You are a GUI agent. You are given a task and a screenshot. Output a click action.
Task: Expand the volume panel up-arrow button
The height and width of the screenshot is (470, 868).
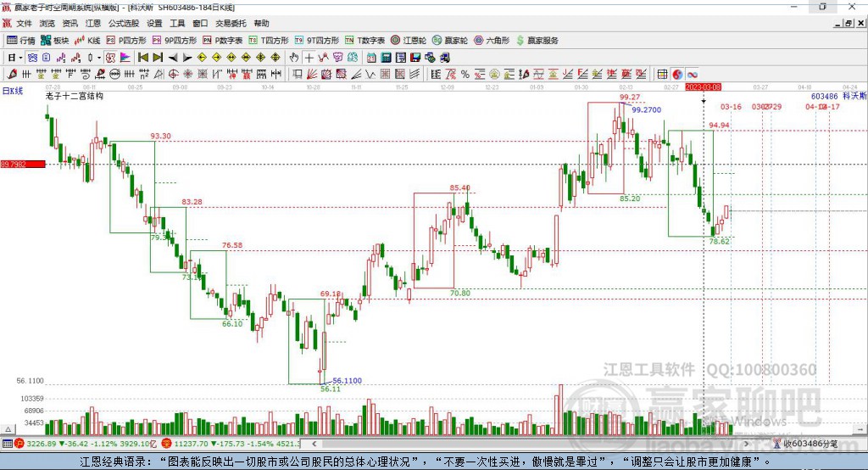pyautogui.click(x=8, y=429)
